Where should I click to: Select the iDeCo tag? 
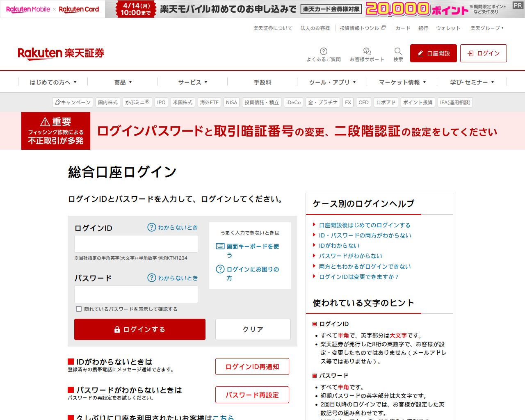(293, 102)
